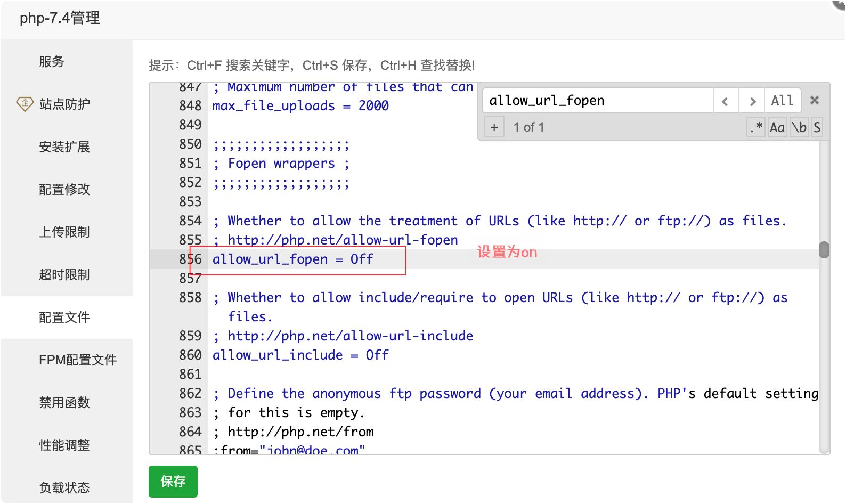Click line max_file_uploads = 2000

tap(300, 106)
